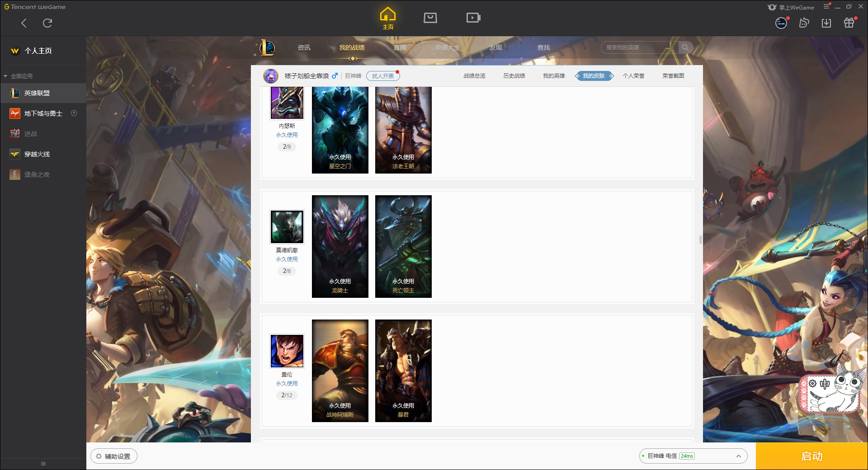
Task: Open 战绩总览 sub-tab
Action: coord(474,76)
